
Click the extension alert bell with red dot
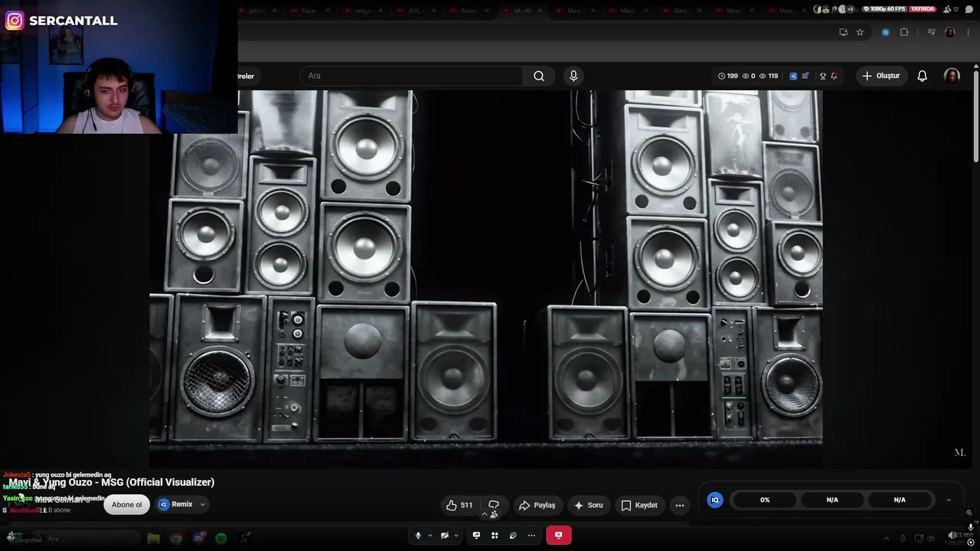pos(834,76)
